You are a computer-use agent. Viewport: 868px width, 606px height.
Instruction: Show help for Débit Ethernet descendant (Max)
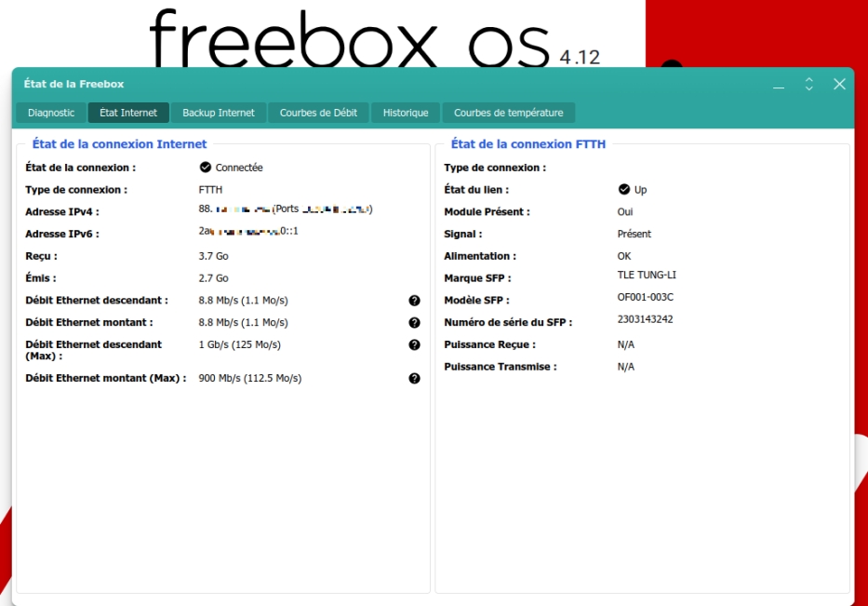414,344
